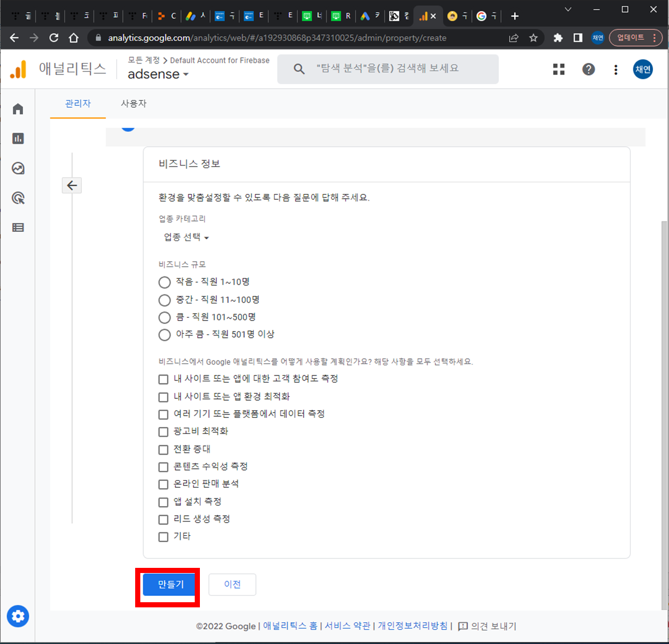Open the browser tab search chevron
The height and width of the screenshot is (644, 669).
pos(568,9)
